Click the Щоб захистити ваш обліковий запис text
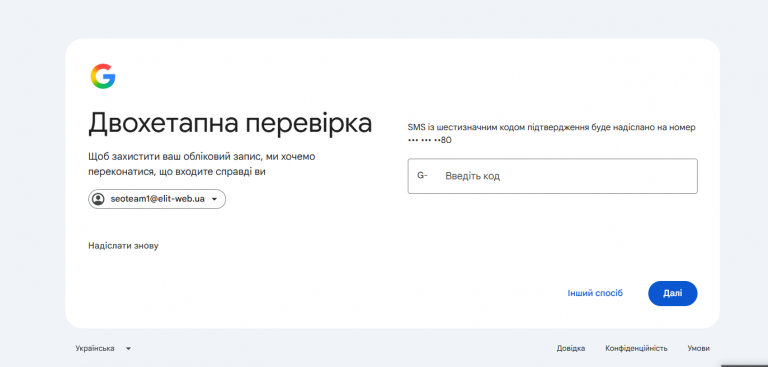 point(202,164)
